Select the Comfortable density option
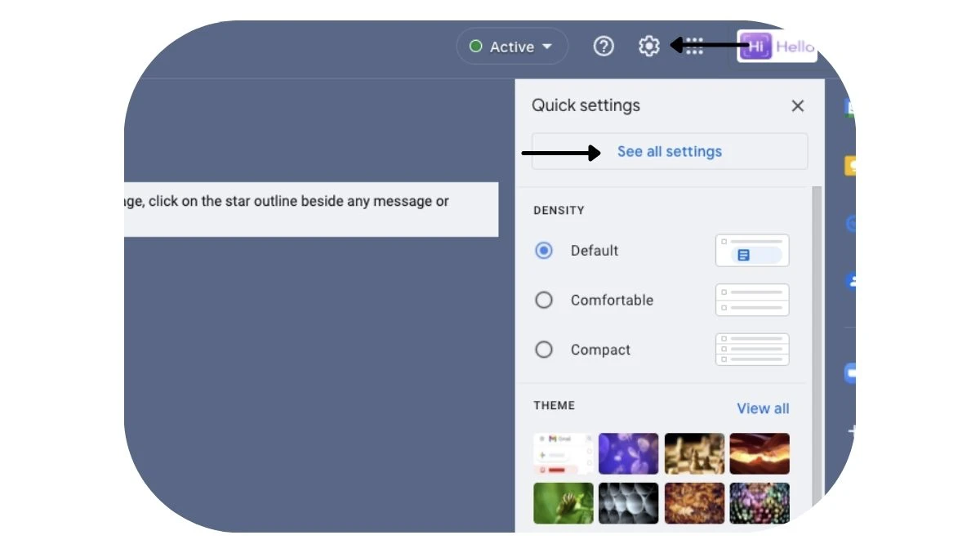Screen dimensions: 980x553 pos(544,300)
